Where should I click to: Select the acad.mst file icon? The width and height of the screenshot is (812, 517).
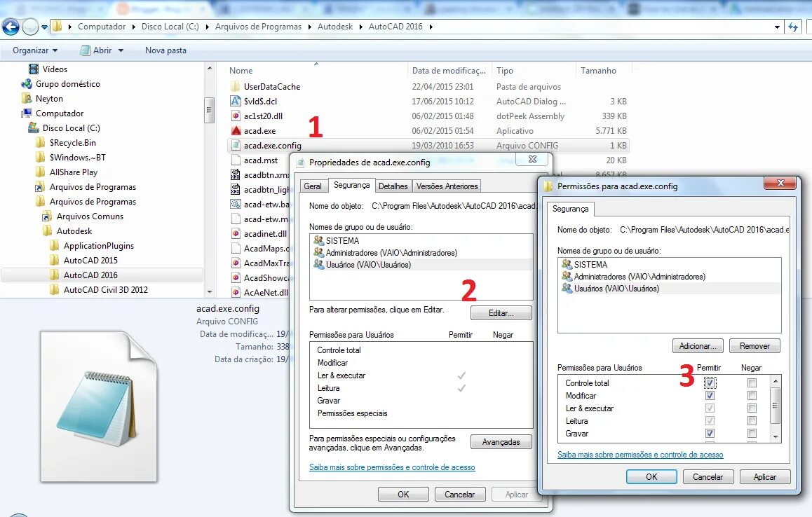click(x=235, y=160)
